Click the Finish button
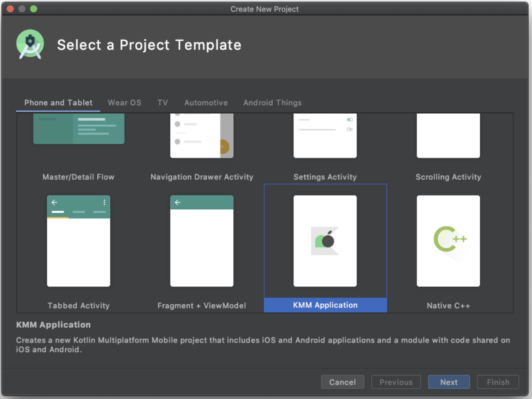Image resolution: width=532 pixels, height=399 pixels. tap(498, 382)
